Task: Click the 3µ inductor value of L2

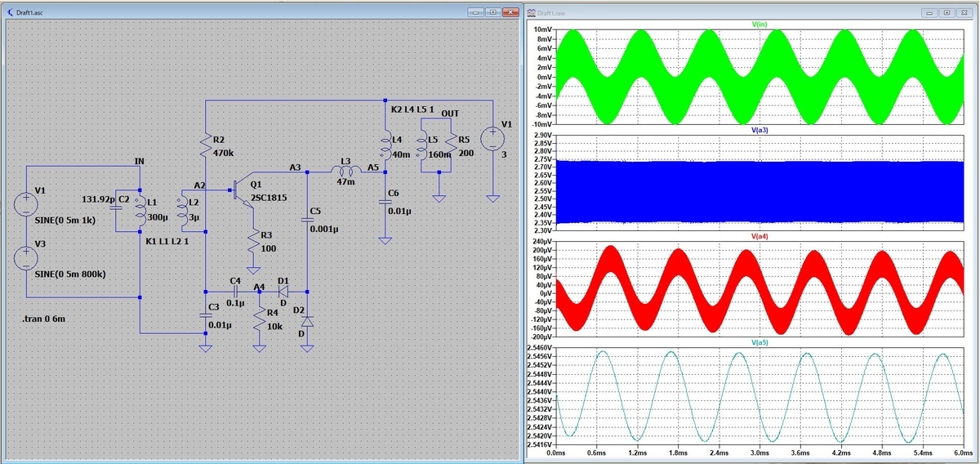Action: [x=194, y=218]
